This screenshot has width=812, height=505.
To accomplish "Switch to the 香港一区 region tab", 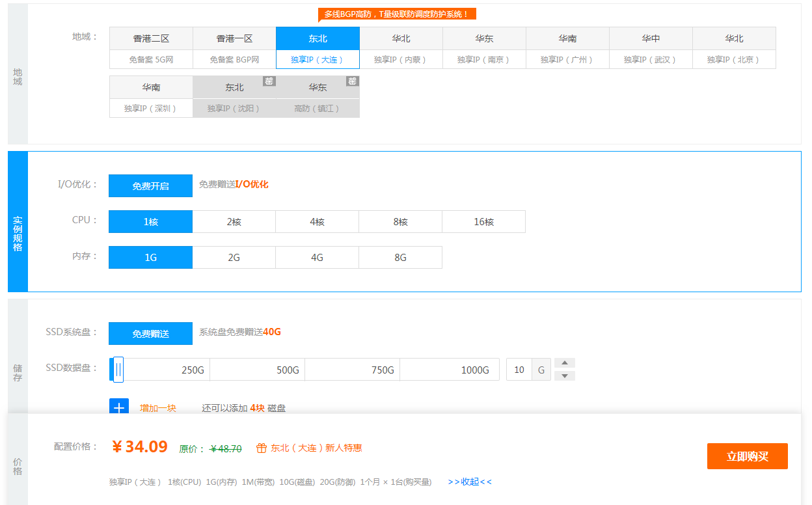I will pyautogui.click(x=234, y=38).
